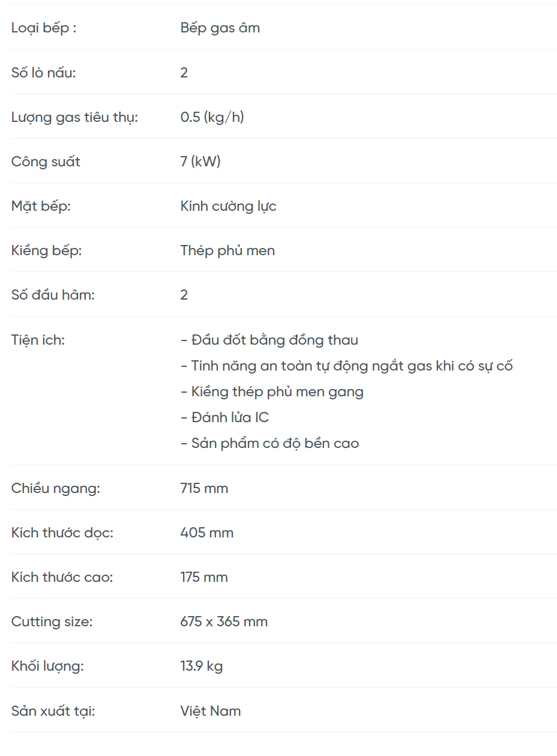Screen dimensions: 557x756
Task: Click the "Số lò nấu" row label
Action: (44, 73)
